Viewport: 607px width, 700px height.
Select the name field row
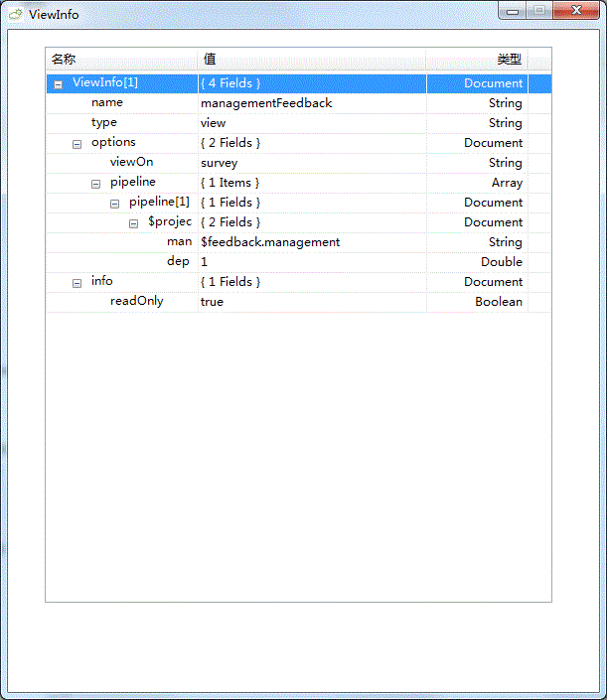coord(299,103)
